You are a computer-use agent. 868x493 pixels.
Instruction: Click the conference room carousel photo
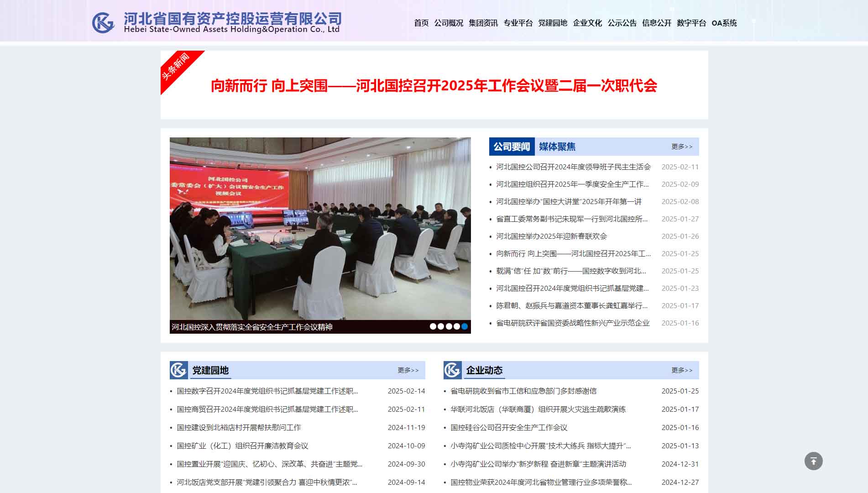point(320,228)
